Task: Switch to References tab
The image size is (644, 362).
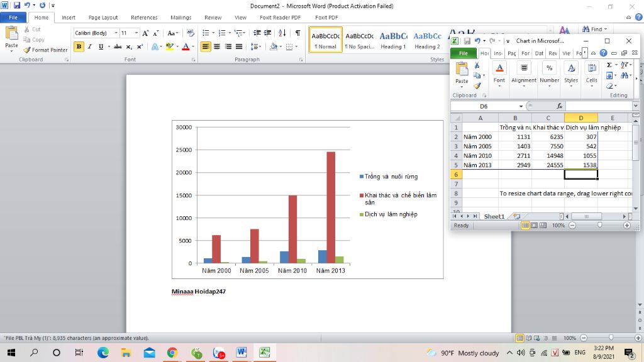Action: click(x=144, y=17)
